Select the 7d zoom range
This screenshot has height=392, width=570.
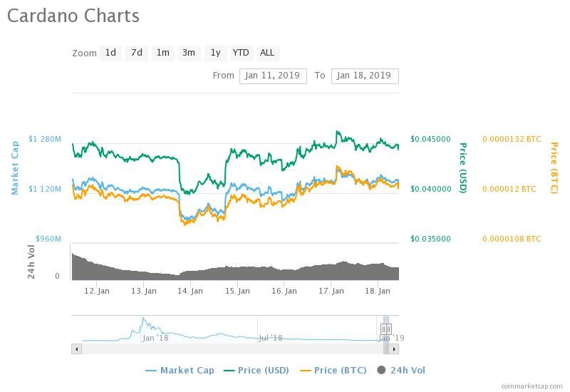point(137,53)
